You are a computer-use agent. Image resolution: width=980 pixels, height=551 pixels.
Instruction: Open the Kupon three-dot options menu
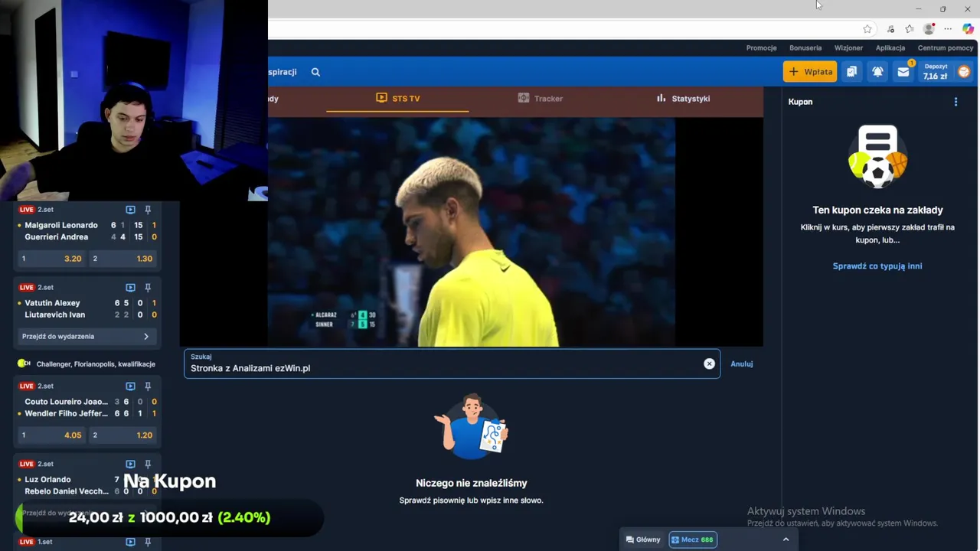(955, 102)
